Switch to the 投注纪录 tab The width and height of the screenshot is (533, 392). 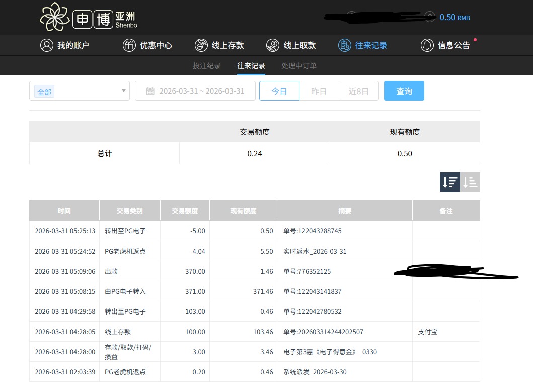pyautogui.click(x=207, y=66)
